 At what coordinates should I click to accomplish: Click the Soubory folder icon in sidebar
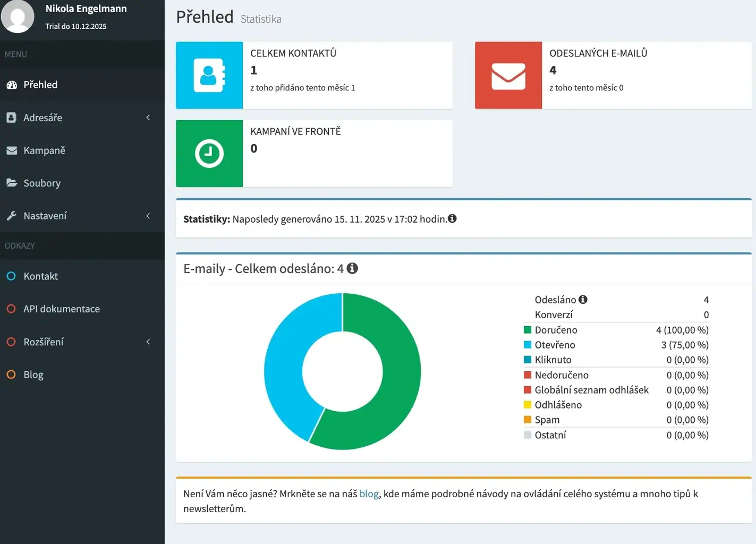(x=12, y=183)
